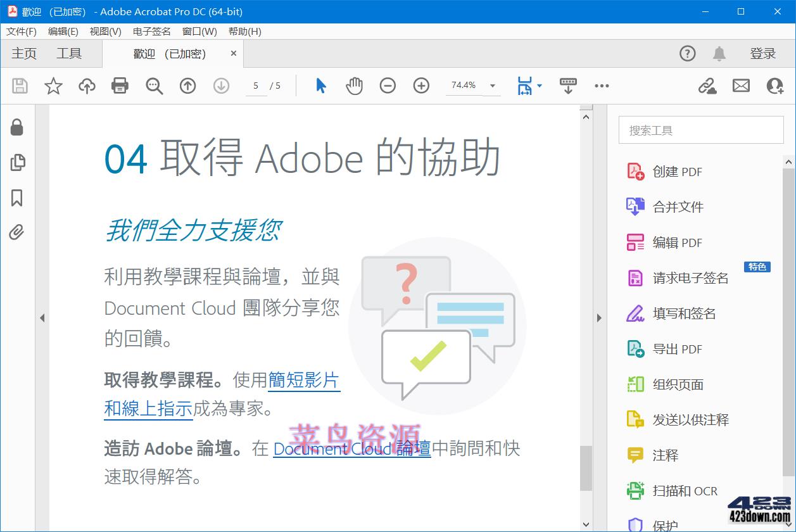Click the Print icon
Screen dimensions: 796x532
click(120, 85)
